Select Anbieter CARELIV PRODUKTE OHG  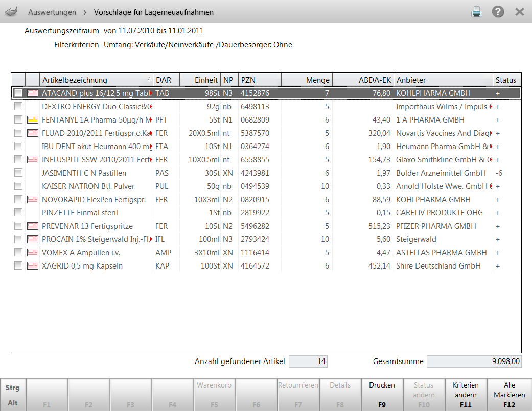pos(440,213)
